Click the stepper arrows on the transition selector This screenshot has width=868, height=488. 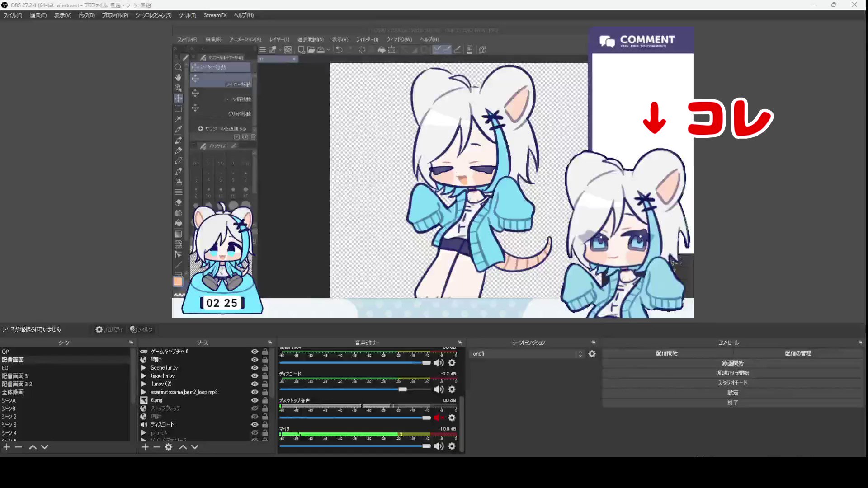tap(581, 354)
